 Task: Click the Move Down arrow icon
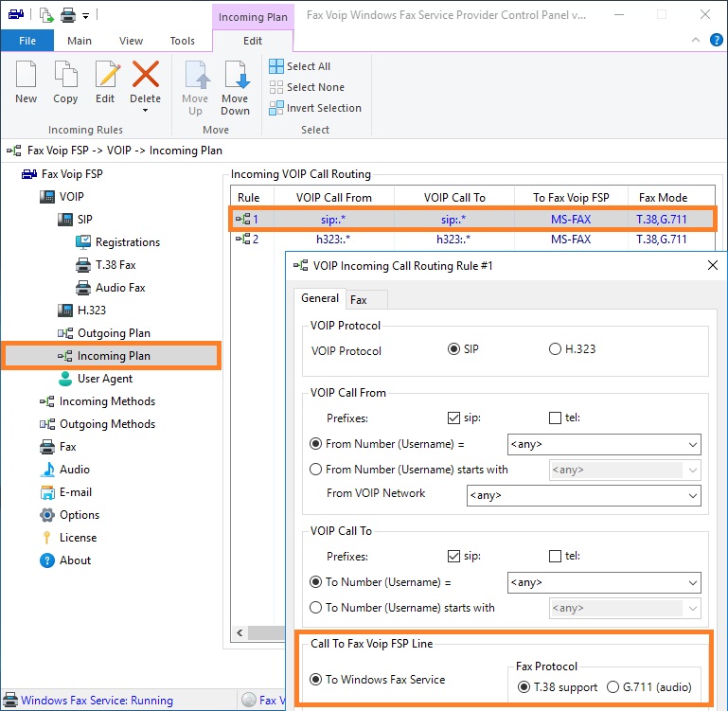237,74
